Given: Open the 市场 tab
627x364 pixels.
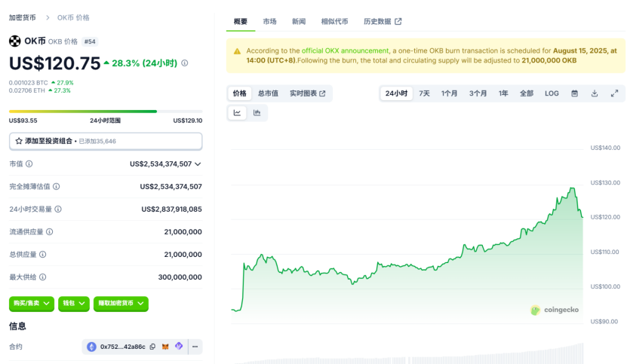Looking at the screenshot, I should pos(269,22).
